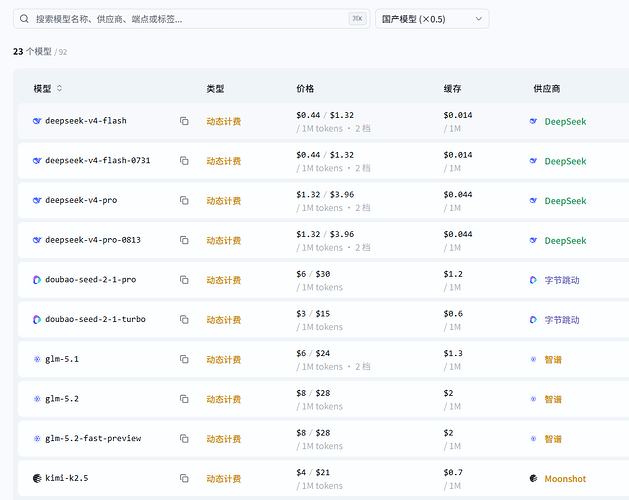Click the Moonshot logo beside kimi-k2.5
629x500 pixels.
37,478
